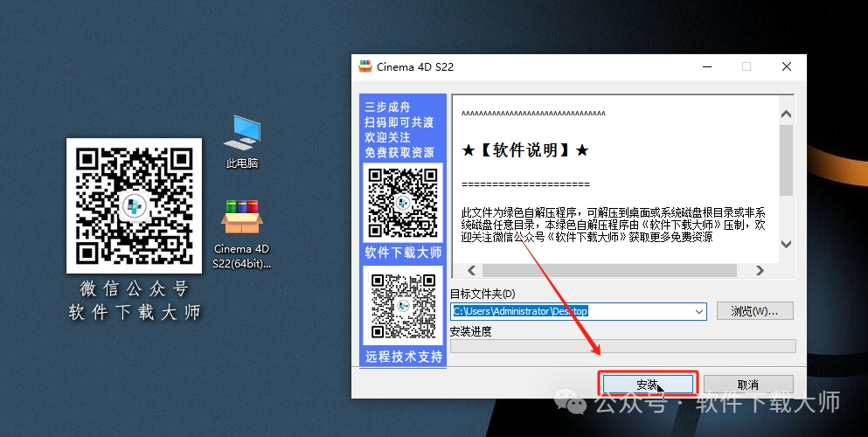Click the up arrow of the description scrollbar
The image size is (868, 437).
pos(785,114)
